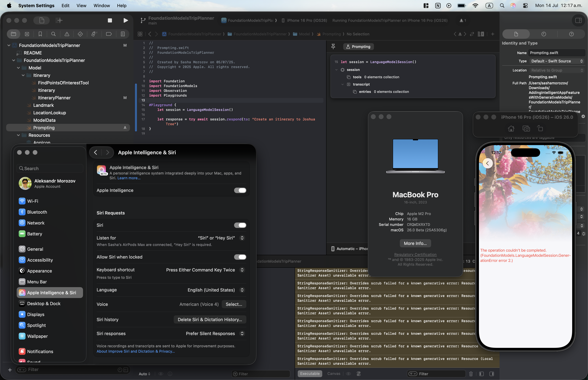Toggle the debug console right pane button
The image size is (588, 380).
click(492, 374)
